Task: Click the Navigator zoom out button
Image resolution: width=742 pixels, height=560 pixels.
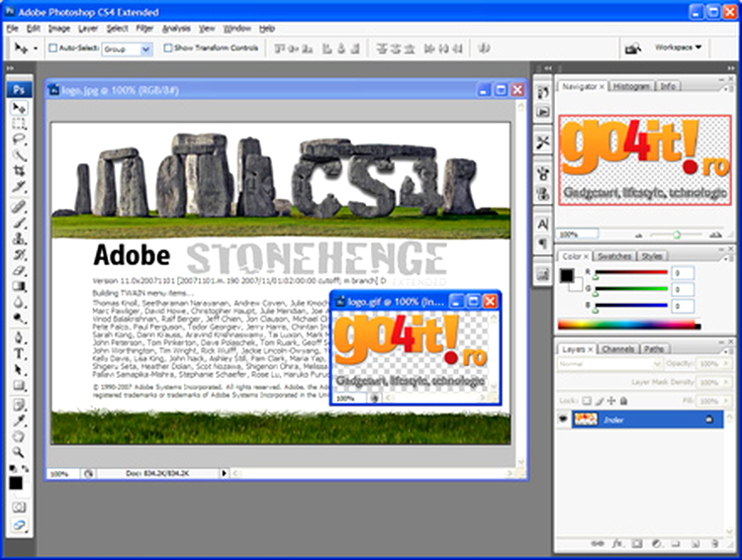Action: [639, 234]
